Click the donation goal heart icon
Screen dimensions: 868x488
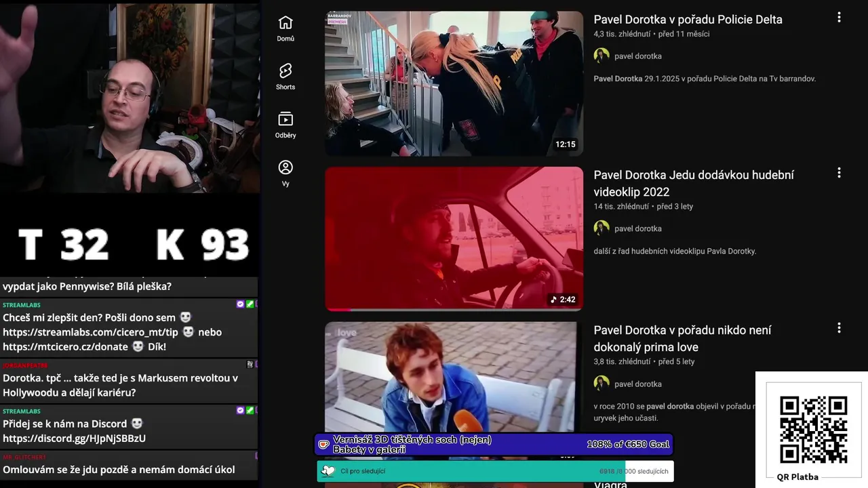tap(324, 445)
